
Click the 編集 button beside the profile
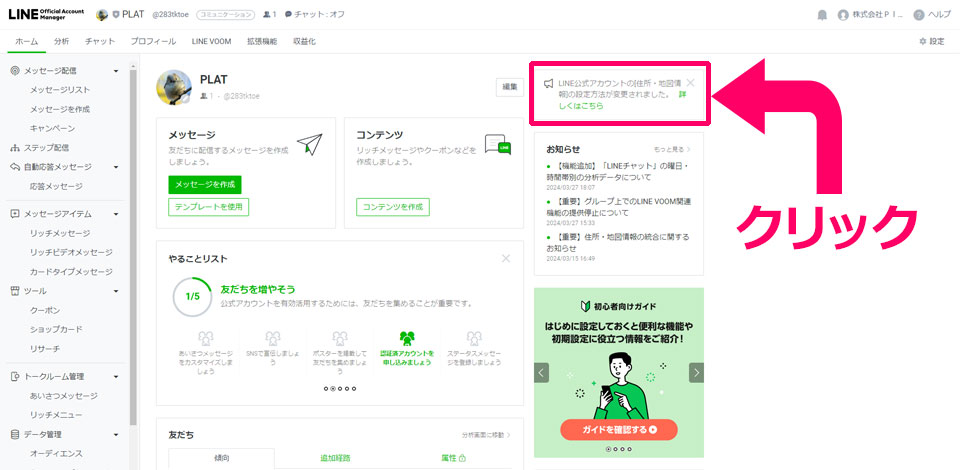510,88
